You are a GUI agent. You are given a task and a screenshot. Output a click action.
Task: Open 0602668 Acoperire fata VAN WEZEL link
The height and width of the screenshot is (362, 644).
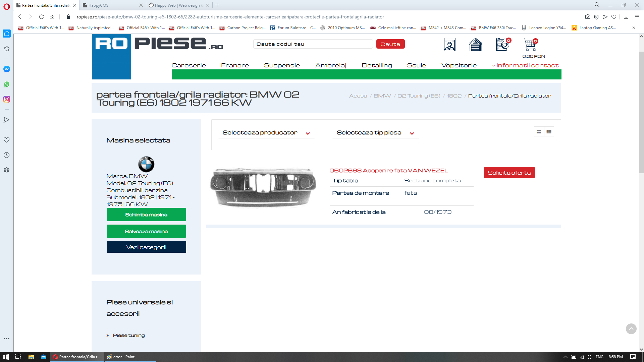[388, 170]
